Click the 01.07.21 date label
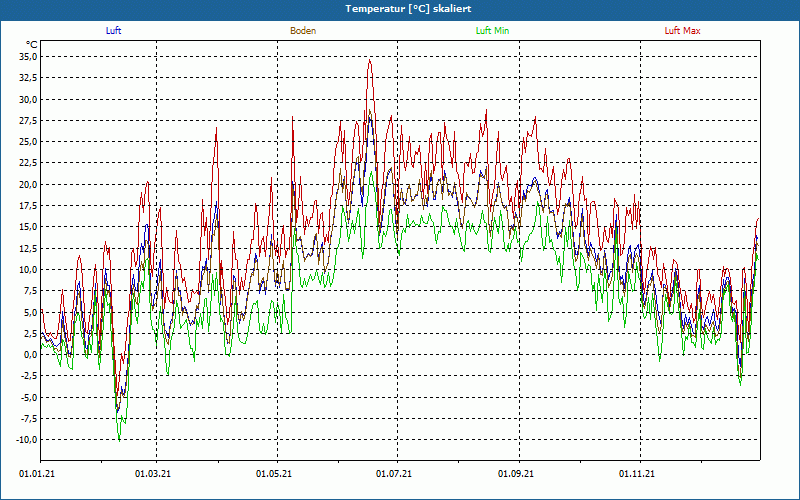This screenshot has height=500, width=800. coord(394,474)
